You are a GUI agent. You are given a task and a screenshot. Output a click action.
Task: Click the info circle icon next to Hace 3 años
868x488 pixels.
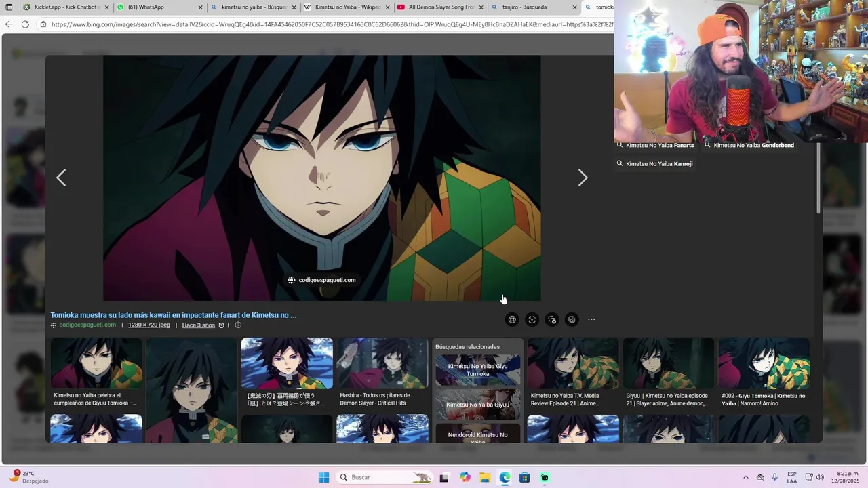click(x=238, y=325)
